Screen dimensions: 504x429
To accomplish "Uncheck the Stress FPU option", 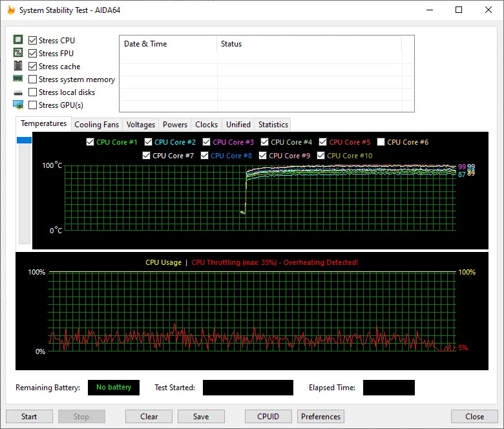I will [x=33, y=54].
